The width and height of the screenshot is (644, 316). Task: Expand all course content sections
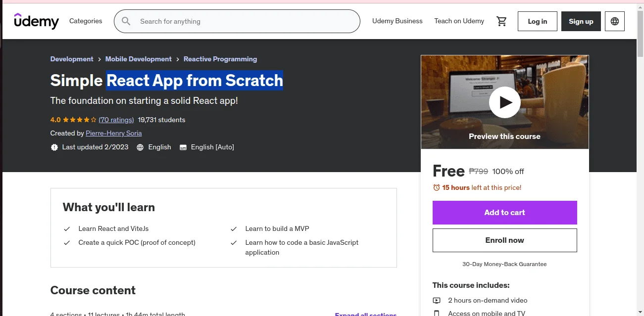pyautogui.click(x=366, y=314)
